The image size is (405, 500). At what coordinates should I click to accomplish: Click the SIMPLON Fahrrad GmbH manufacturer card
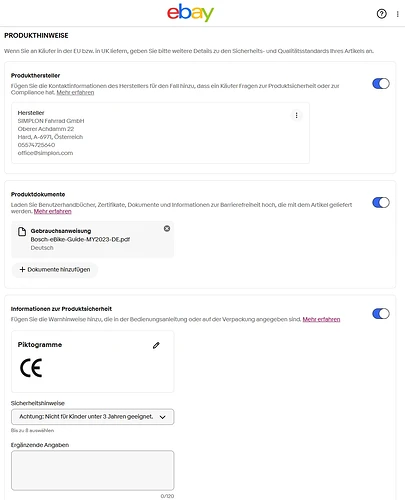(160, 133)
